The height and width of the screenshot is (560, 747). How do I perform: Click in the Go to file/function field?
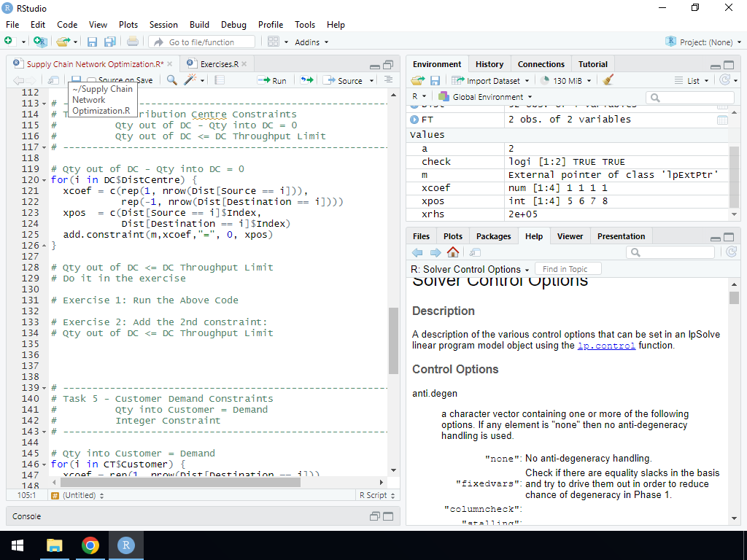[x=203, y=42]
